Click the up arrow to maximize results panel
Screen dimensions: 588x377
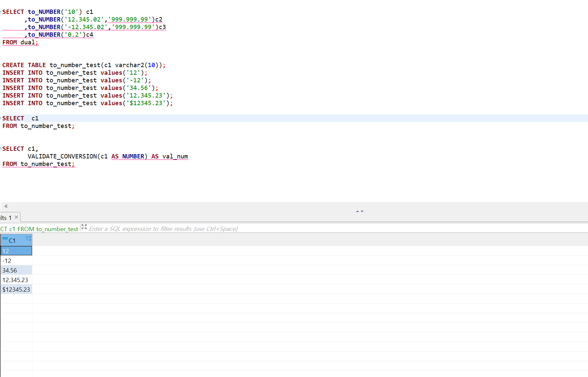357,211
